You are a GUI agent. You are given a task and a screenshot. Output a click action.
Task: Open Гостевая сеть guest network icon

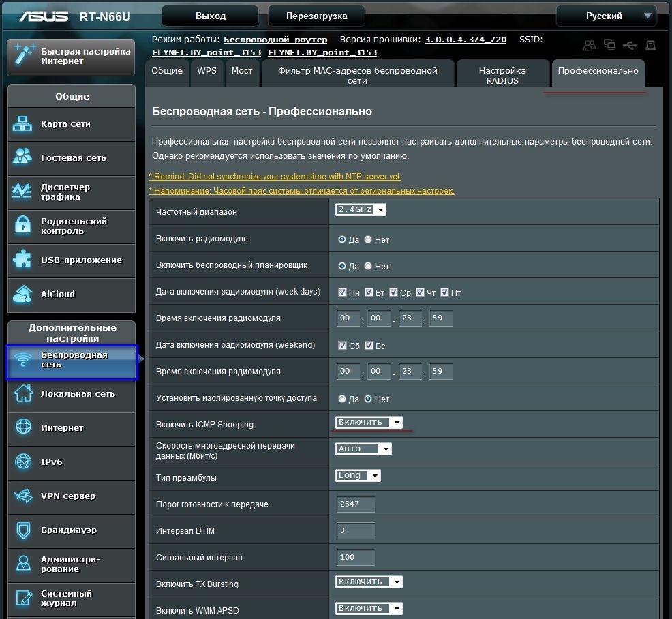[x=22, y=157]
